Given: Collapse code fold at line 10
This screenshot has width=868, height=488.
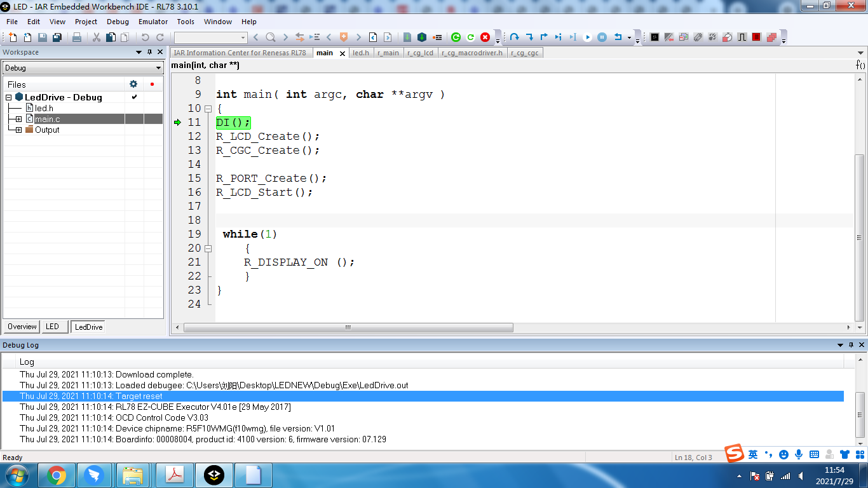Looking at the screenshot, I should [x=208, y=108].
